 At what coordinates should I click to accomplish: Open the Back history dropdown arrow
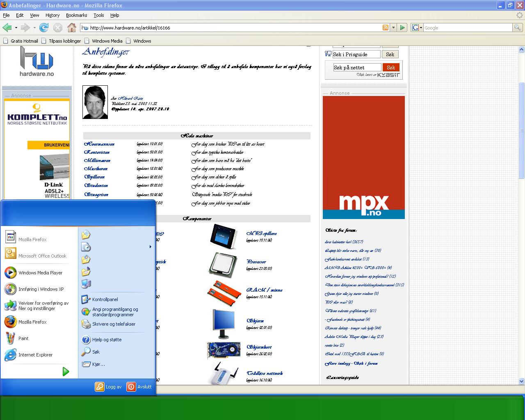click(16, 28)
